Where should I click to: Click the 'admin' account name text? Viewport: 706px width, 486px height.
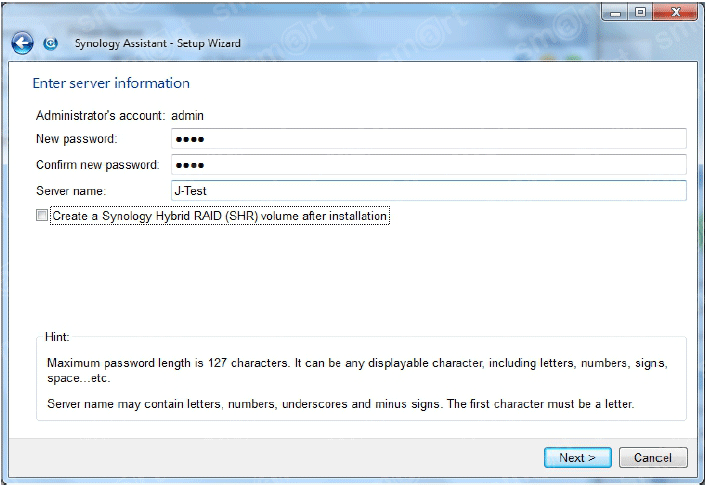click(187, 116)
